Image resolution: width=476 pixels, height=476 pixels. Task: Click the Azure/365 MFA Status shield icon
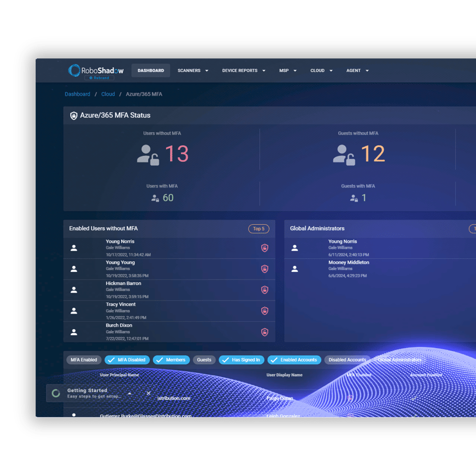(73, 115)
